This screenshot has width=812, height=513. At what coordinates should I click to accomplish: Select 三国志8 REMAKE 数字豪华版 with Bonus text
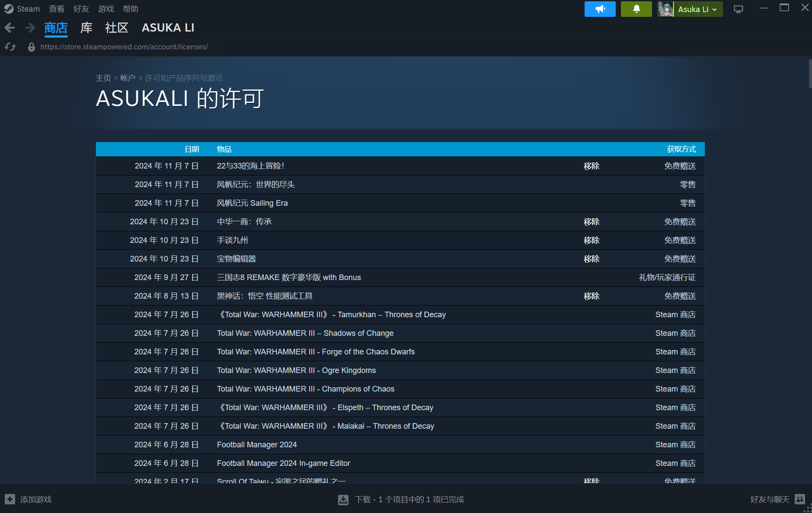click(289, 277)
